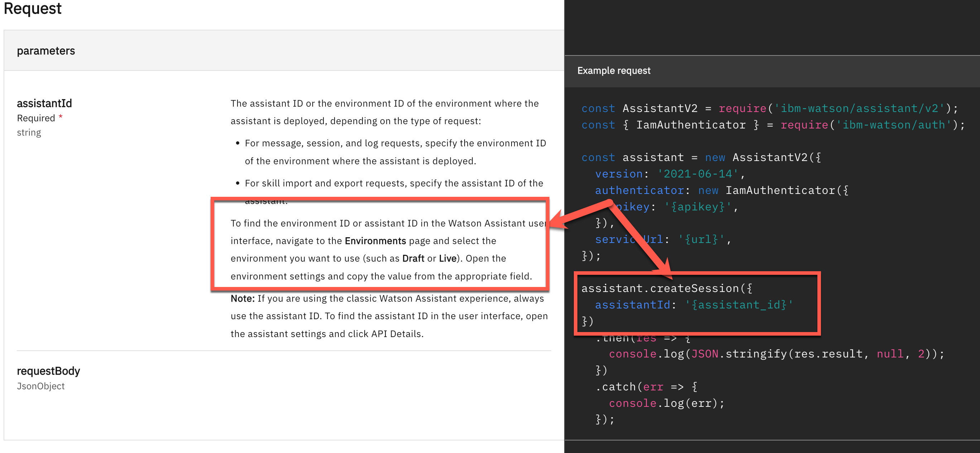Image resolution: width=980 pixels, height=453 pixels.
Task: Click the "'{url}'" placeholder value
Action: [701, 239]
